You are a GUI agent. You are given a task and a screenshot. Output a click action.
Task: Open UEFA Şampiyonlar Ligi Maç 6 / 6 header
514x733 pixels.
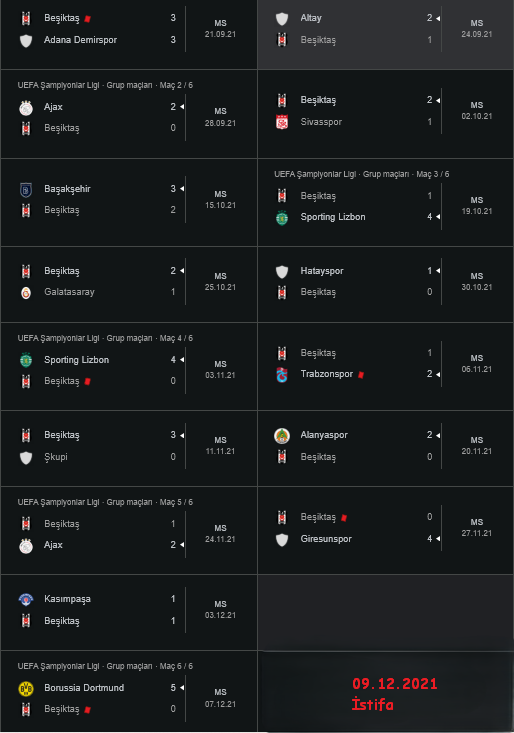pos(105,666)
